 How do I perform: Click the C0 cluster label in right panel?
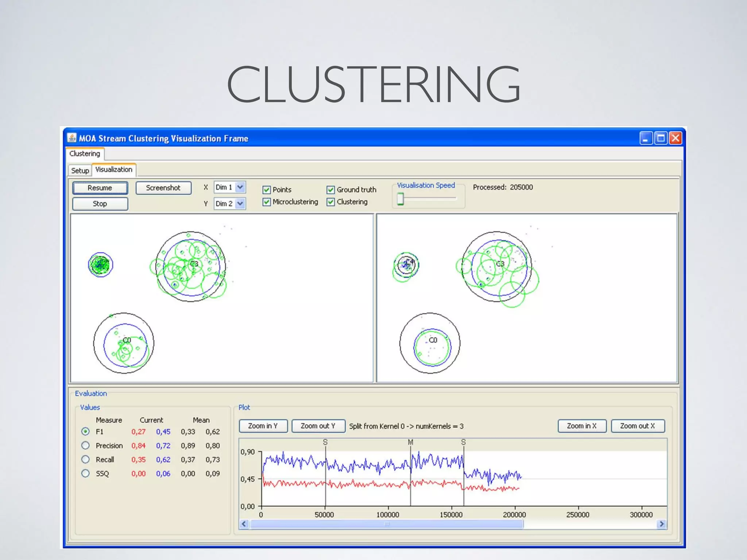(433, 340)
